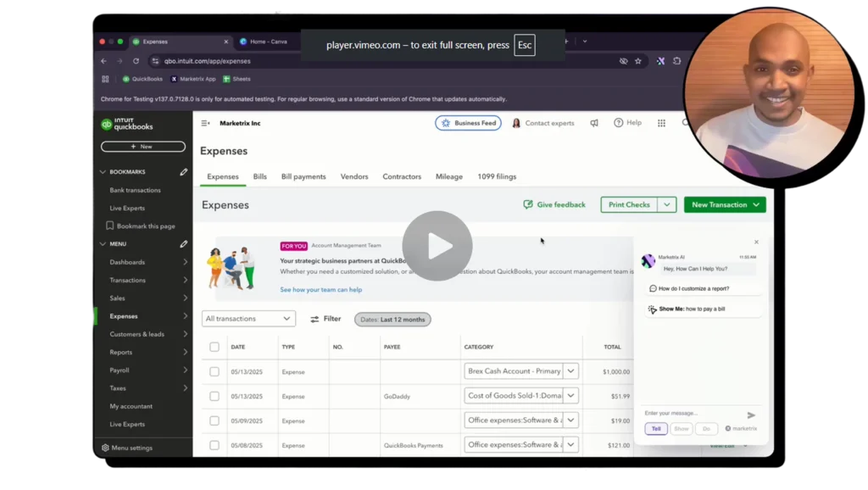Click the browser back arrow
The width and height of the screenshot is (868, 490).
tap(103, 61)
